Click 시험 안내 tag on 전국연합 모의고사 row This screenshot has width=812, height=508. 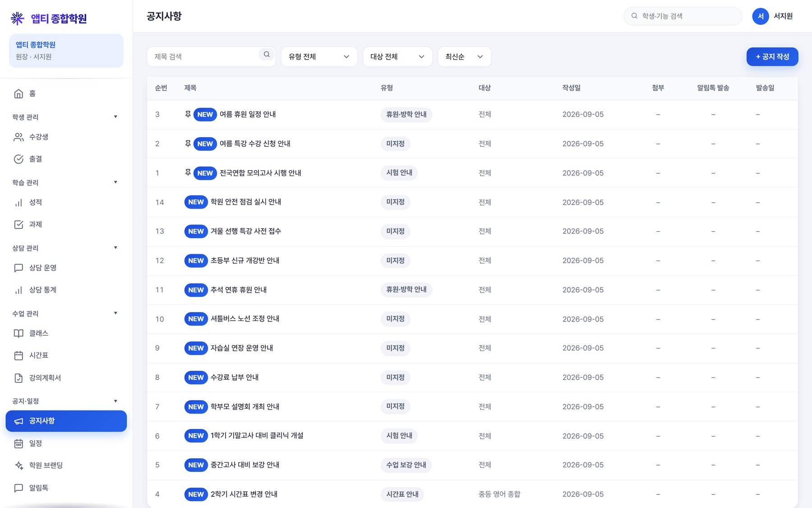coord(399,172)
